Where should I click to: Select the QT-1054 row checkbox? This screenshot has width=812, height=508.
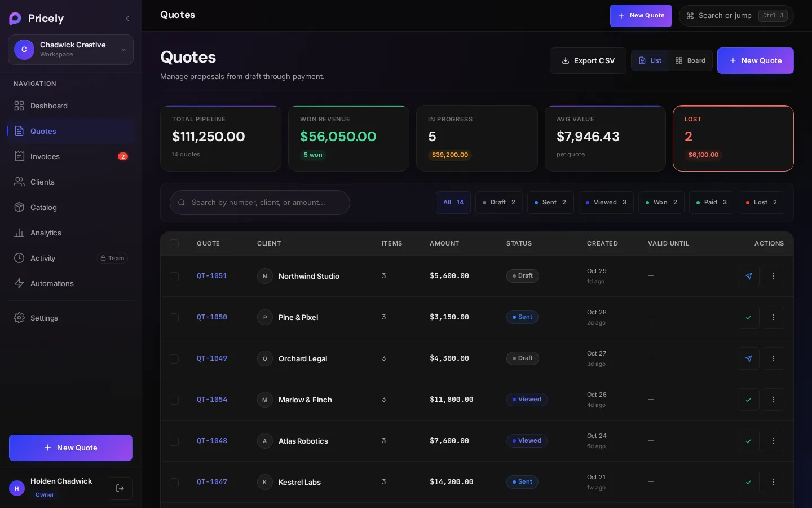point(174,400)
